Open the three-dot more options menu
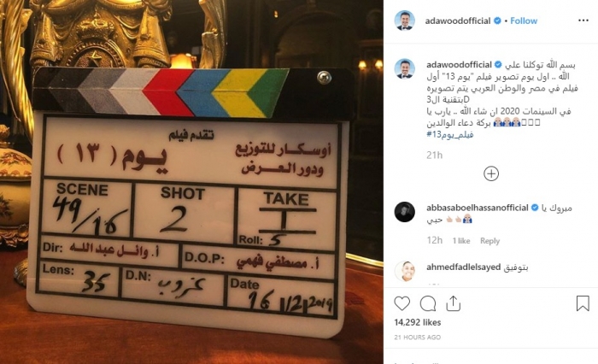This screenshot has width=598, height=364. click(x=583, y=21)
